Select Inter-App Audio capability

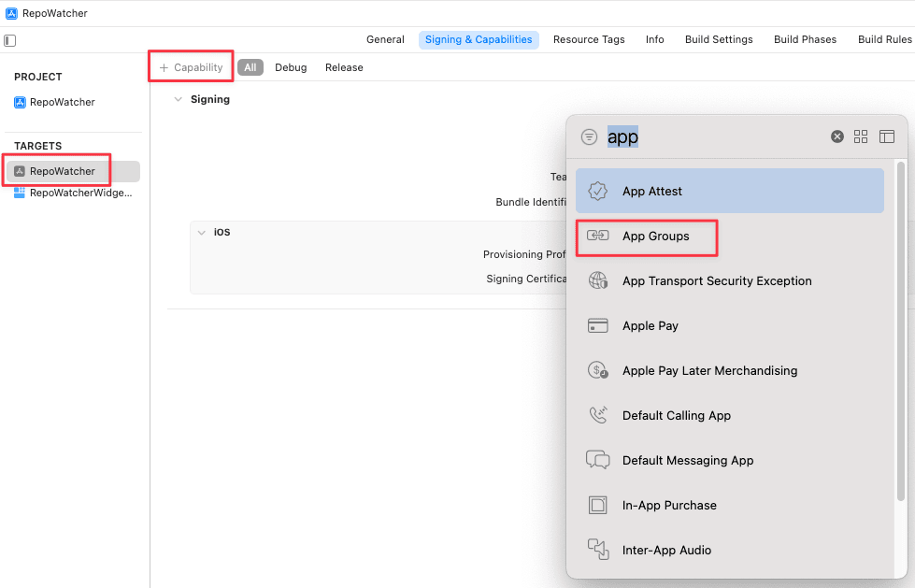point(729,550)
